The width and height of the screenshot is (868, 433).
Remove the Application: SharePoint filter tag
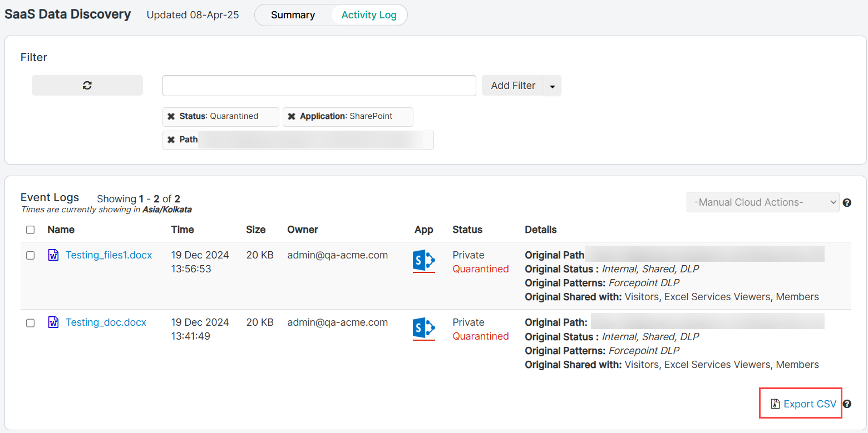[292, 117]
